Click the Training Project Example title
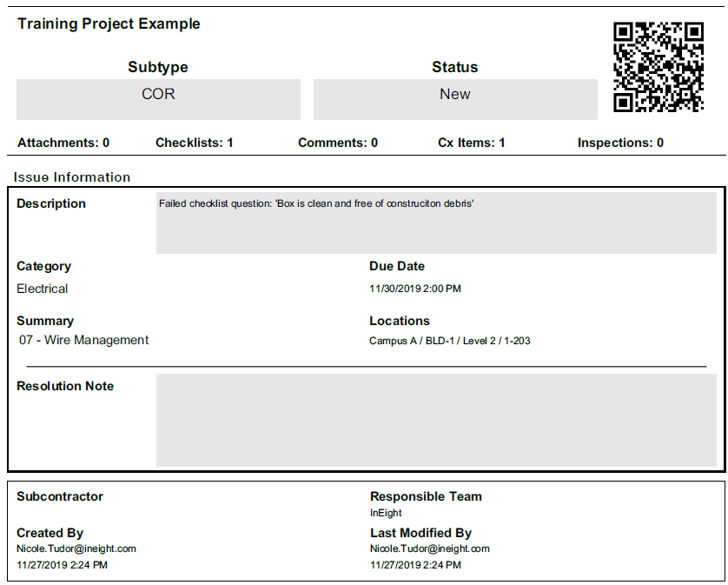 tap(109, 24)
